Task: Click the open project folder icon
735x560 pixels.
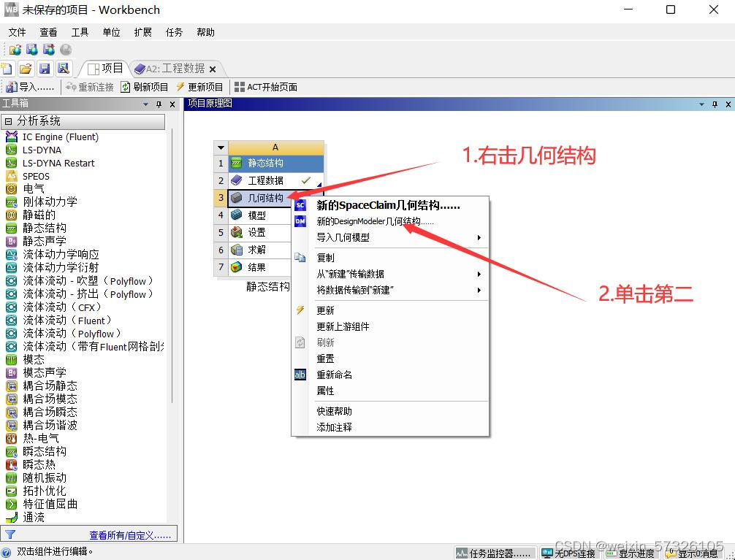Action: (26, 69)
